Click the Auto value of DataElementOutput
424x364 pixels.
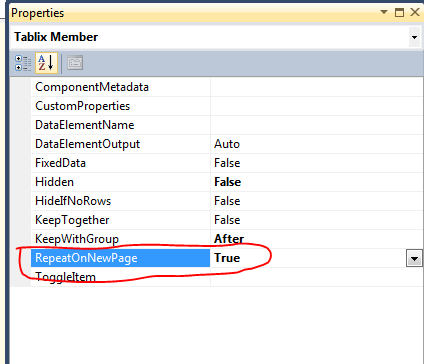(227, 144)
